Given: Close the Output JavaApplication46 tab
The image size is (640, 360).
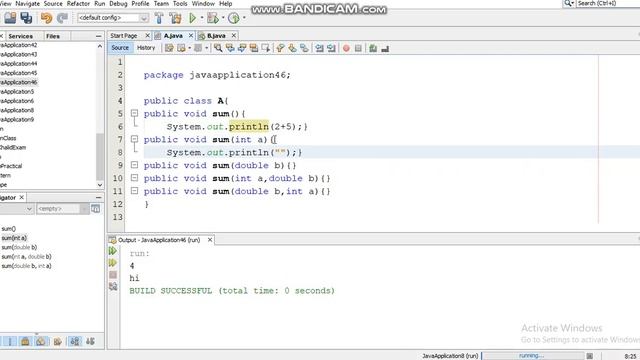Looking at the screenshot, I should click(210, 240).
